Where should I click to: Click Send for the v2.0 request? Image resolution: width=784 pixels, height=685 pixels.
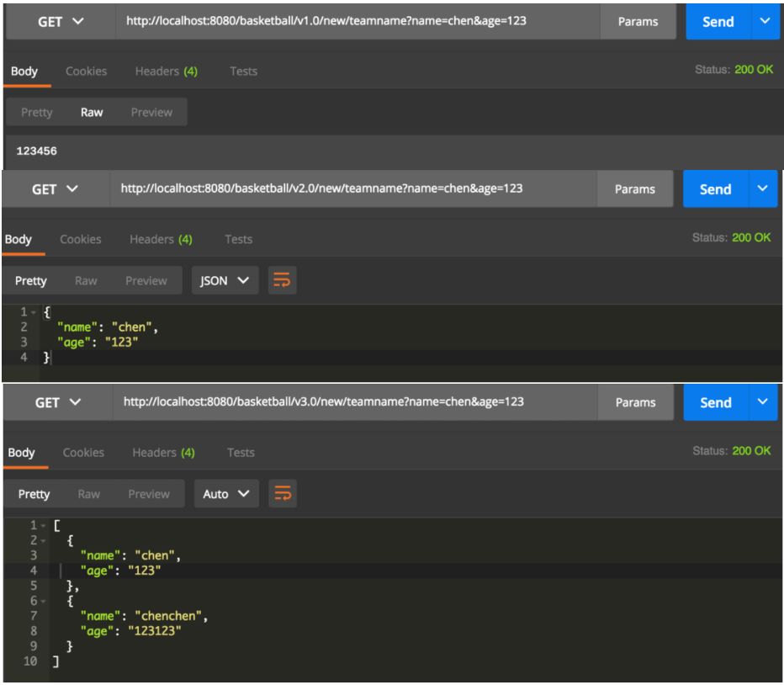[715, 189]
